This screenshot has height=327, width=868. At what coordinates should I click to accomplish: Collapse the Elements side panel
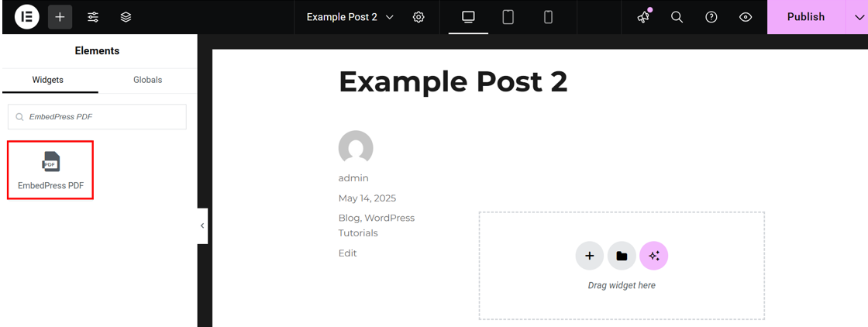[x=202, y=225]
